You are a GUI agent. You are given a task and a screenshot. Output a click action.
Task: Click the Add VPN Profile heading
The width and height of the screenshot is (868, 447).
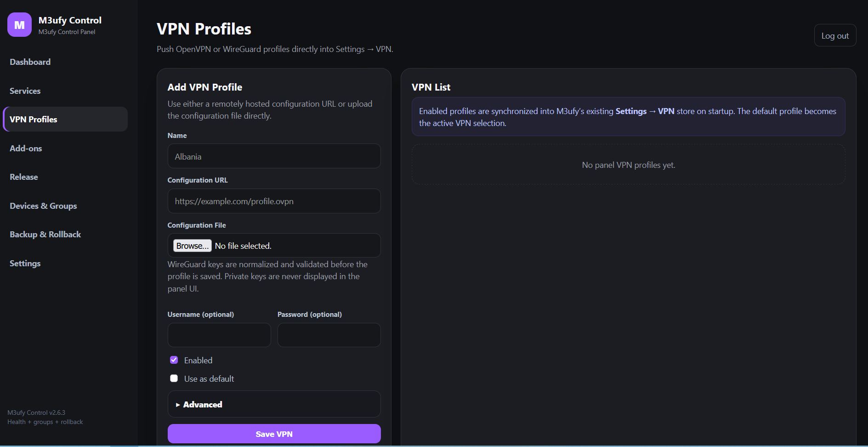(205, 87)
